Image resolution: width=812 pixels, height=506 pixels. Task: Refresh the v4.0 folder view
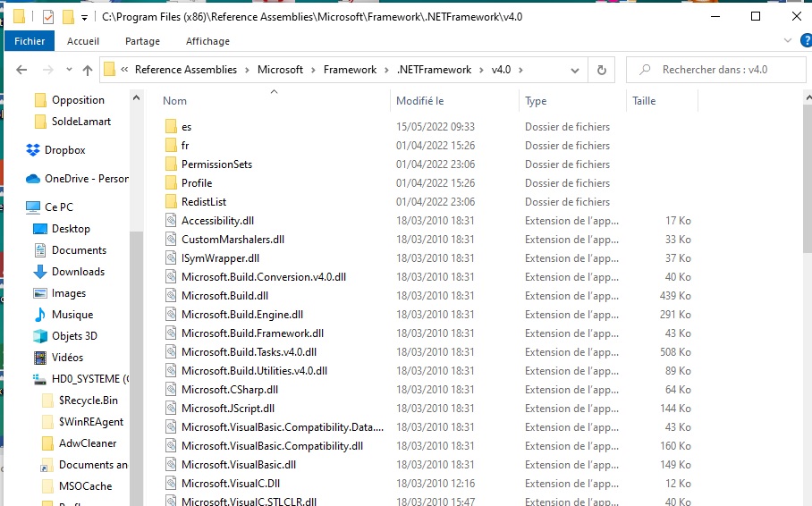(601, 70)
